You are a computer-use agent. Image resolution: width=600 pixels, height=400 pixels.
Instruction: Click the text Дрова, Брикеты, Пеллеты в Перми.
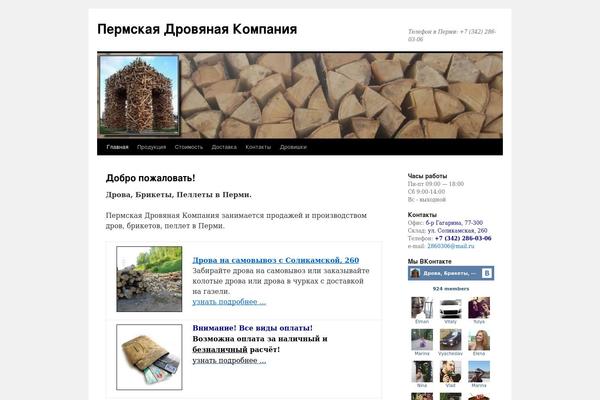tap(179, 195)
